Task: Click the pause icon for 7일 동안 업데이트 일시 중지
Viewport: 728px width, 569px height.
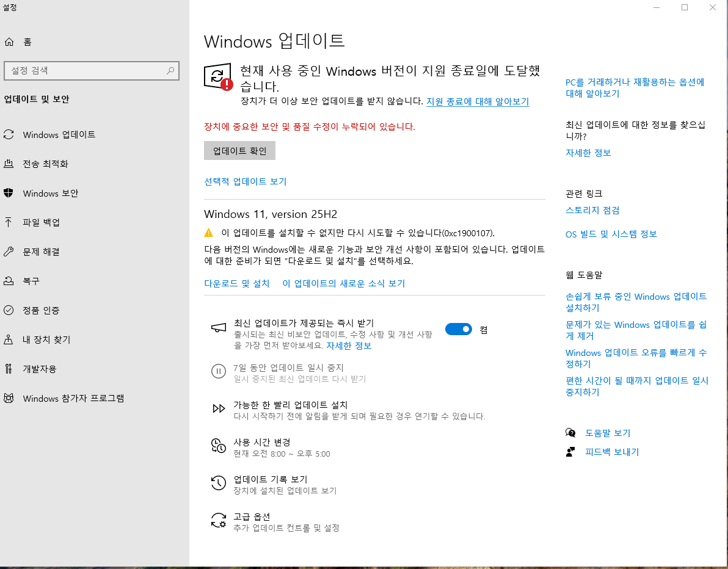Action: pyautogui.click(x=219, y=371)
